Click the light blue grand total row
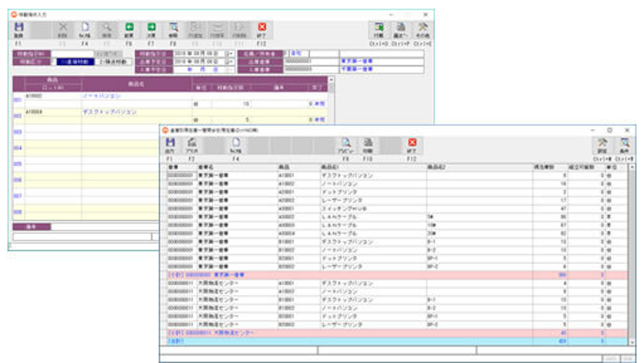The image size is (644, 363). [396, 341]
